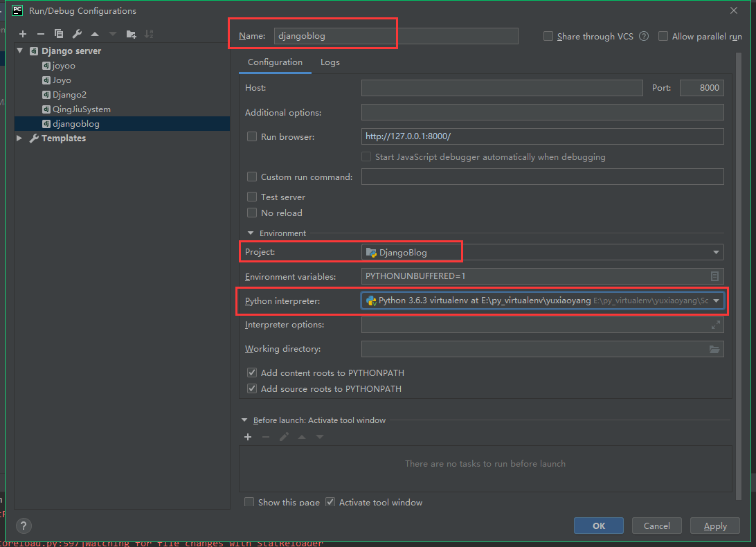Copy the selected configuration
Viewport: 756px width, 547px height.
coord(59,34)
